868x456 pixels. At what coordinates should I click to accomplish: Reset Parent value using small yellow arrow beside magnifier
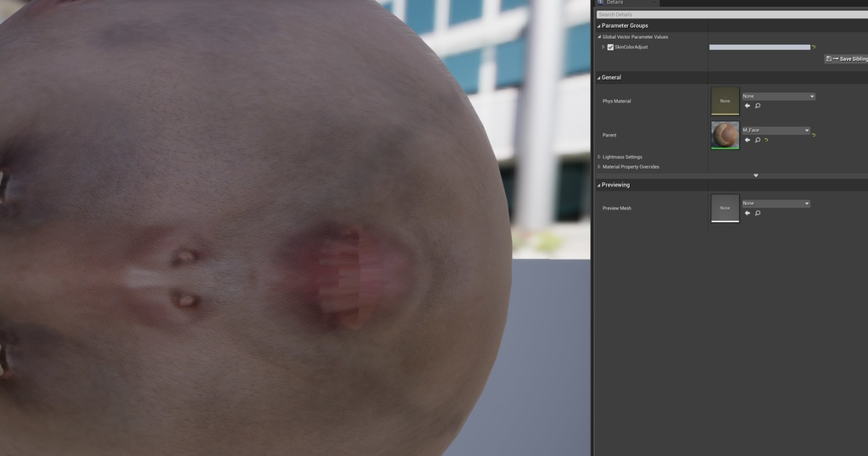[x=766, y=140]
